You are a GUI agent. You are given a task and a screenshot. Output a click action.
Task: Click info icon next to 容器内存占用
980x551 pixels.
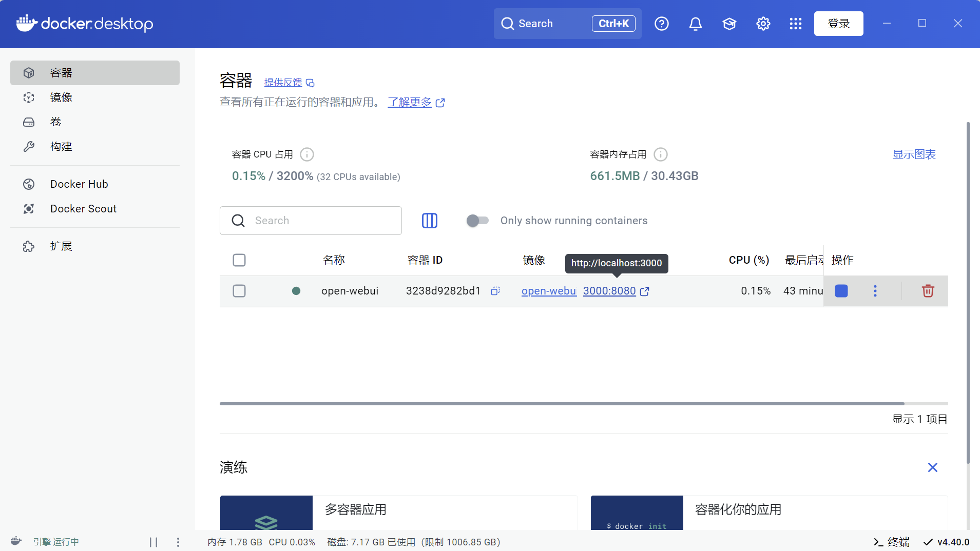[x=661, y=154]
